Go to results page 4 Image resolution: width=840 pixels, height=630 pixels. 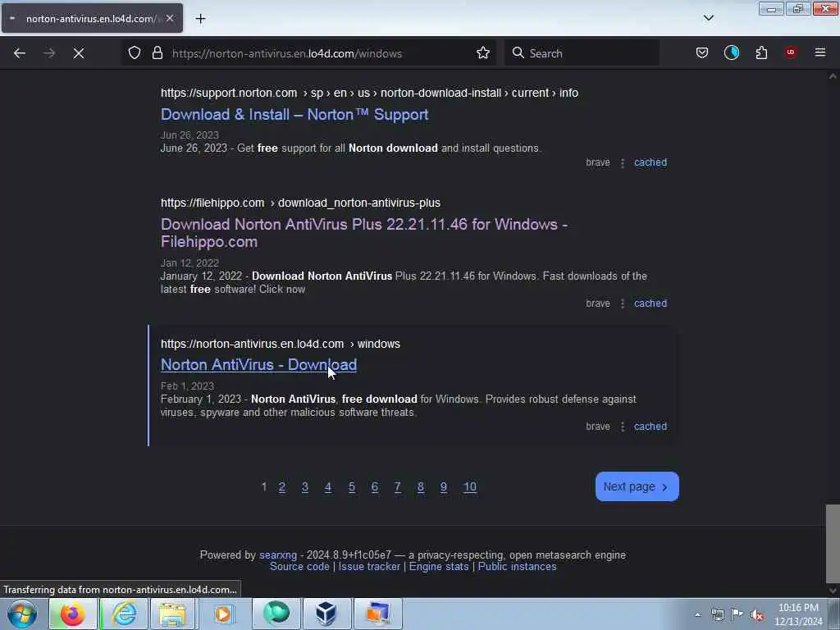click(328, 487)
